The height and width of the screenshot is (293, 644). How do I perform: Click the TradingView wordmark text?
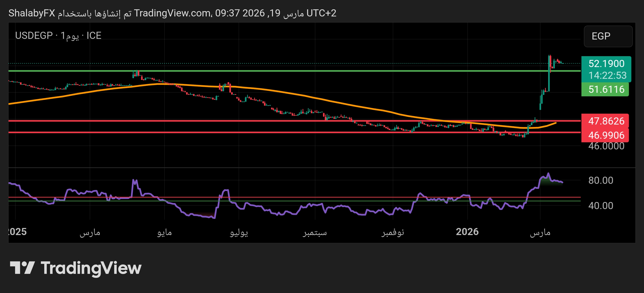click(91, 268)
